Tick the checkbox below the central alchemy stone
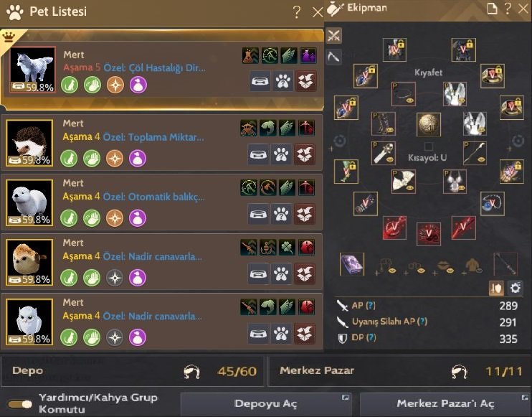Viewport: 532px width, 417px height. pos(429,146)
